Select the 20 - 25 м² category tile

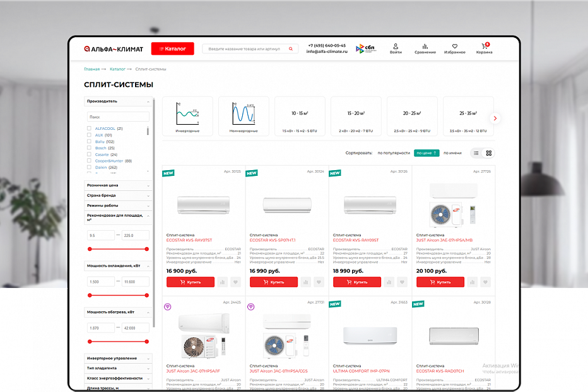[412, 116]
